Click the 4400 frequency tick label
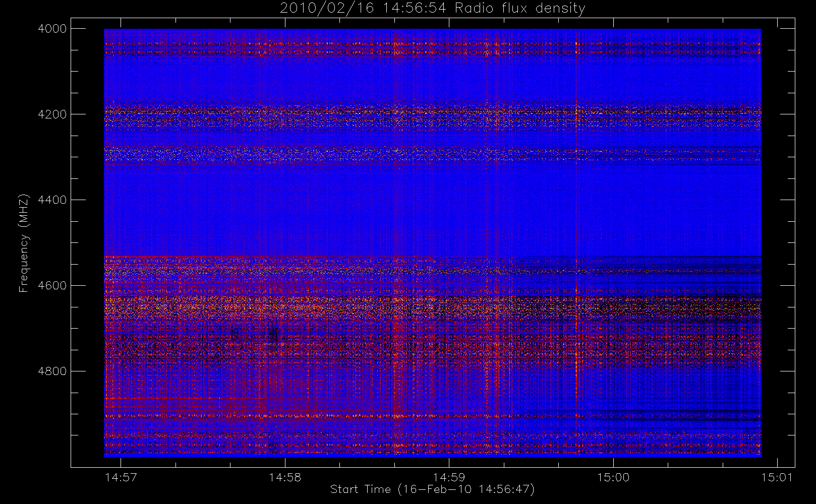Image resolution: width=816 pixels, height=504 pixels. coord(52,200)
